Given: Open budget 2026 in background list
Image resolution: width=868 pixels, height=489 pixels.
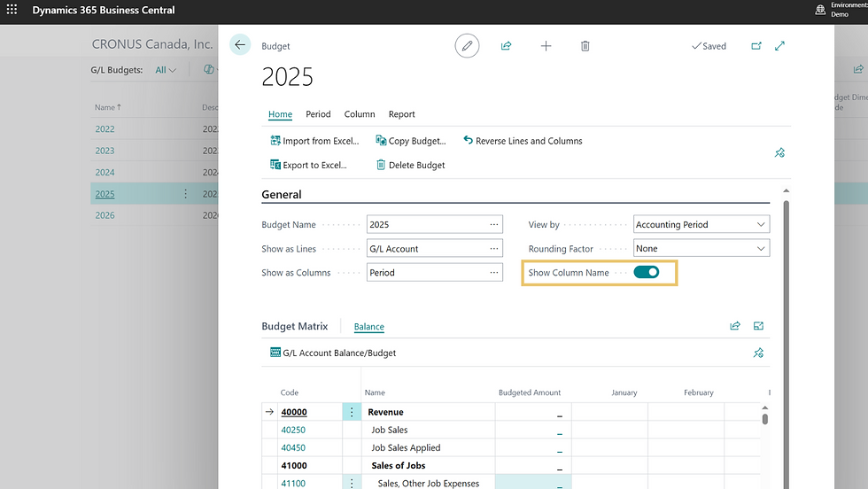Looking at the screenshot, I should pos(105,215).
